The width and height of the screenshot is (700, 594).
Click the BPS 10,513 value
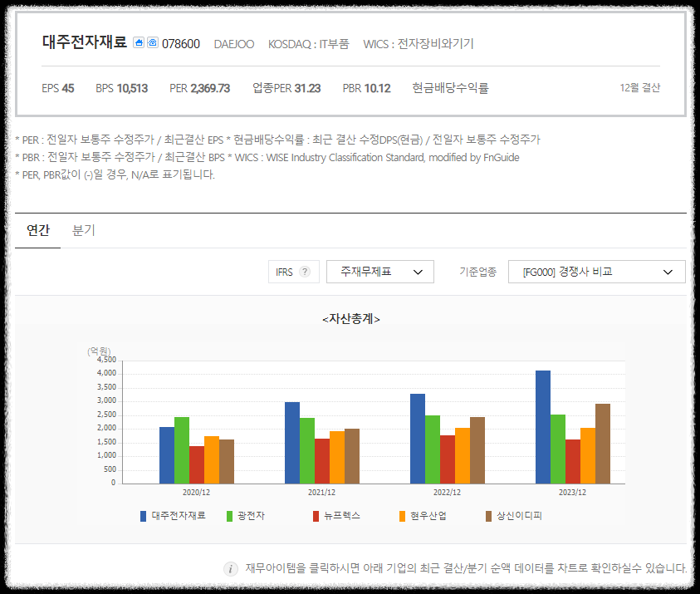pos(121,88)
